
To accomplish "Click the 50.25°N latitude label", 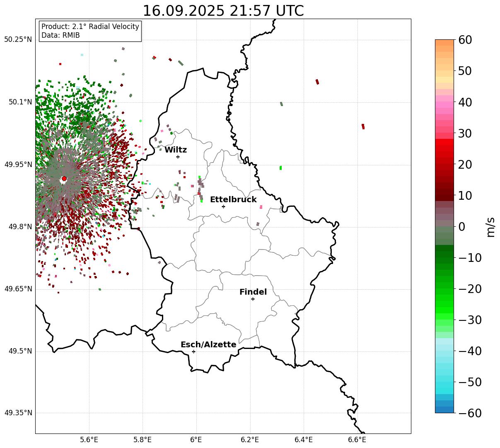I will [x=18, y=40].
